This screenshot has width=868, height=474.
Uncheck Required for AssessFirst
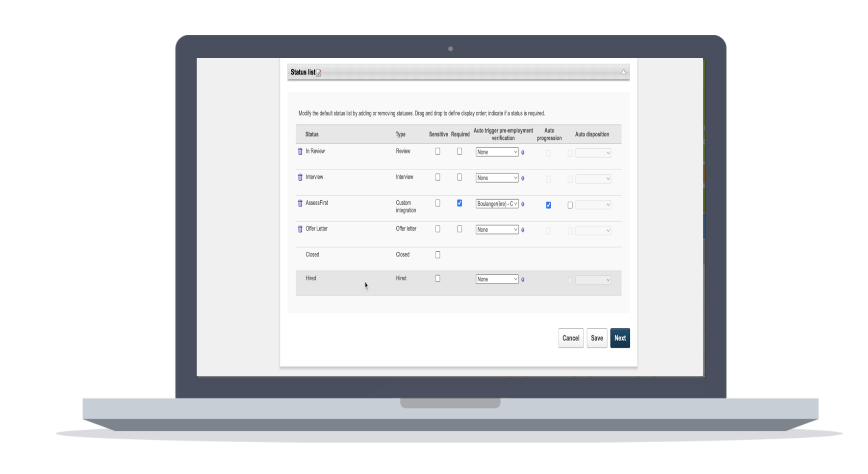[x=460, y=203]
